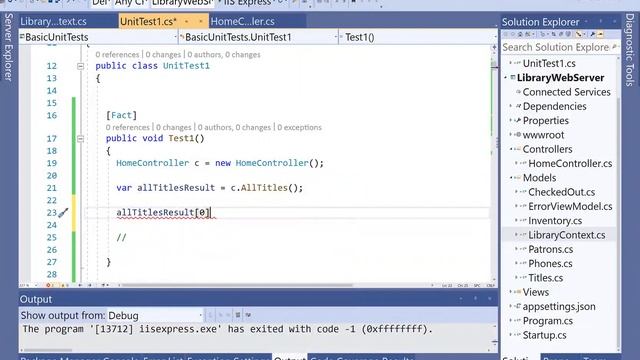Click the Output pane horizontal scrollbar thumb
The width and height of the screenshot is (640, 360).
point(48,350)
